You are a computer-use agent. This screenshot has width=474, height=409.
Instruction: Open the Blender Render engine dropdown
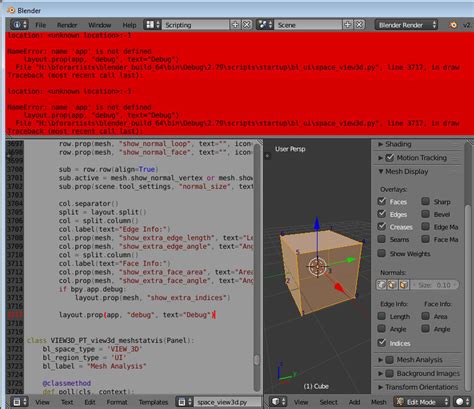click(407, 25)
